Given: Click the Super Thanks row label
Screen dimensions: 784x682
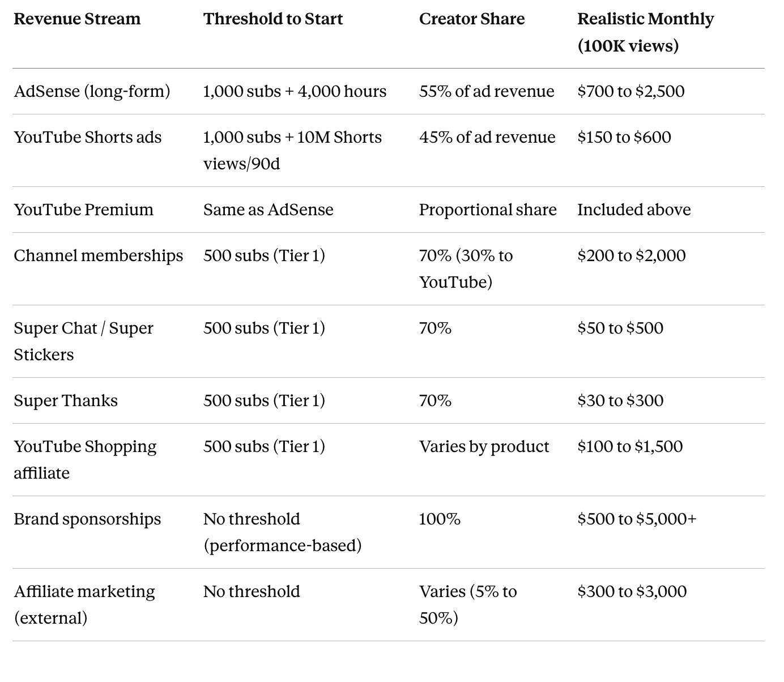Looking at the screenshot, I should point(66,400).
